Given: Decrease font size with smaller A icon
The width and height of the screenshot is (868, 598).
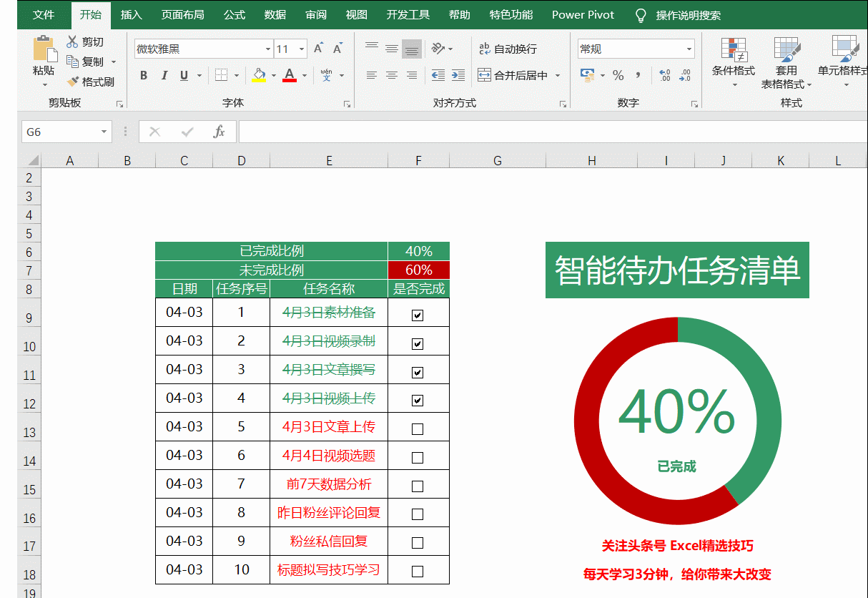Looking at the screenshot, I should 338,49.
